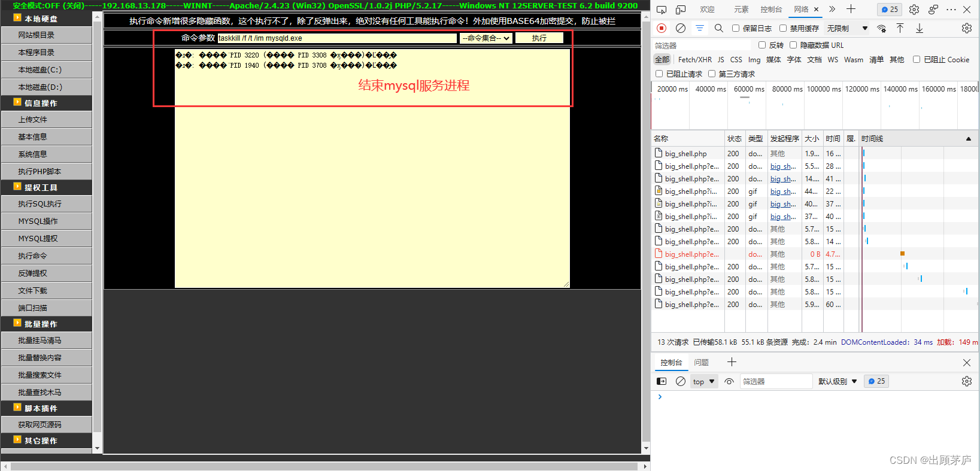Collapse the 信息操作 sidebar section
This screenshot has height=471, width=980.
[47, 103]
